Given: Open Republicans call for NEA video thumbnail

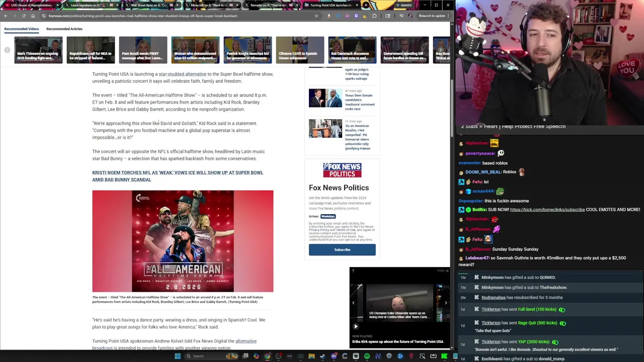Looking at the screenshot, I should pos(91,50).
